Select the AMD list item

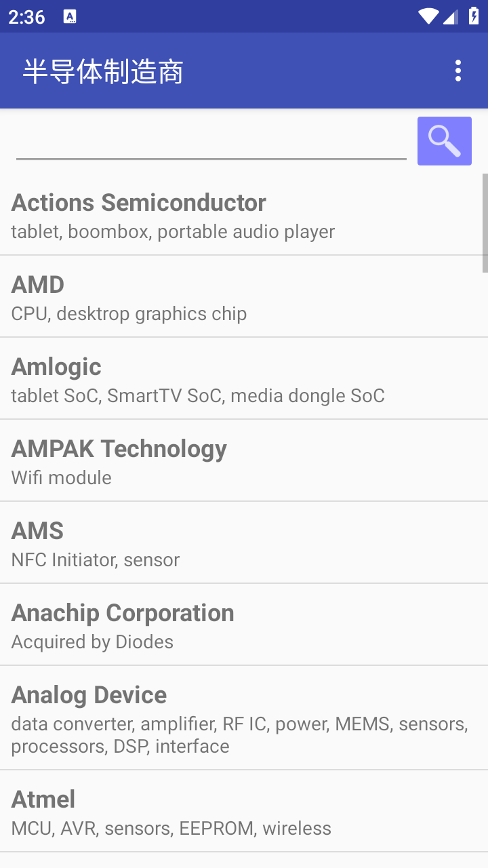coord(244,297)
